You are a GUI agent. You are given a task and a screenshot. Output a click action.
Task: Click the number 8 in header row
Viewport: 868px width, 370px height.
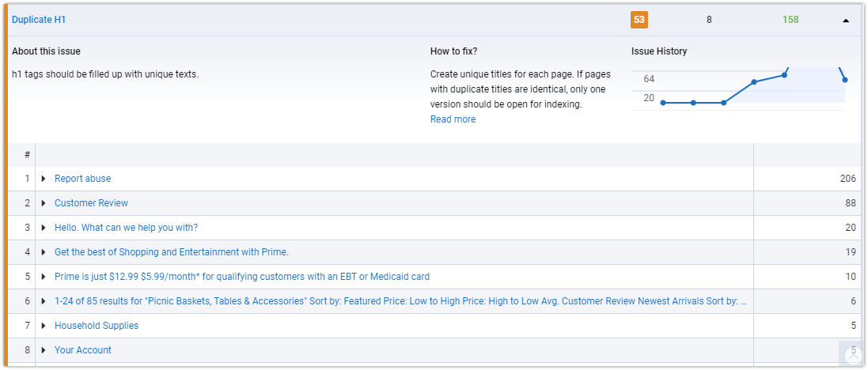click(709, 19)
